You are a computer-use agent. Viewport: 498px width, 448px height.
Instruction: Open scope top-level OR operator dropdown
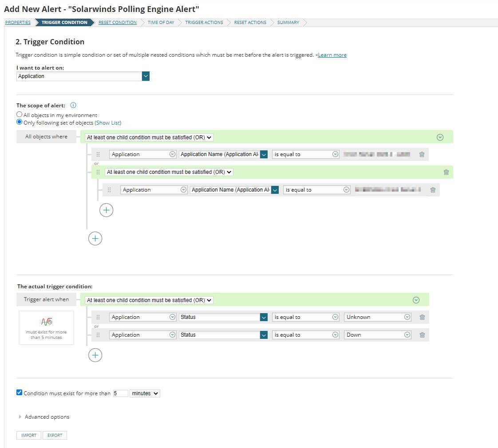click(149, 138)
